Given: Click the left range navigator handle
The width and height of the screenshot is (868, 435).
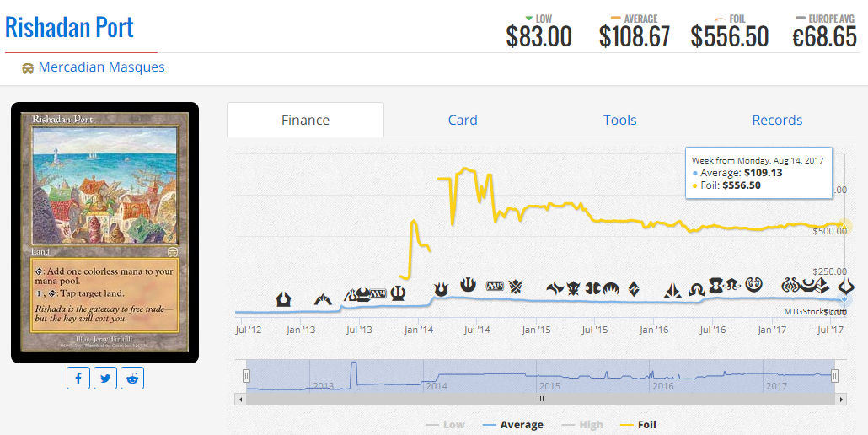Looking at the screenshot, I should [x=246, y=376].
